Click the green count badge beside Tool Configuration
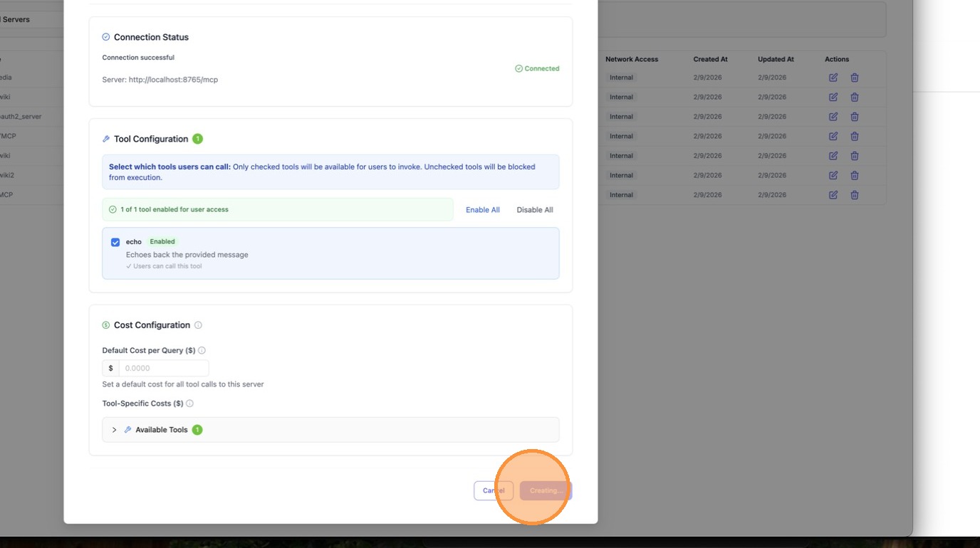The width and height of the screenshot is (980, 548). click(x=197, y=139)
